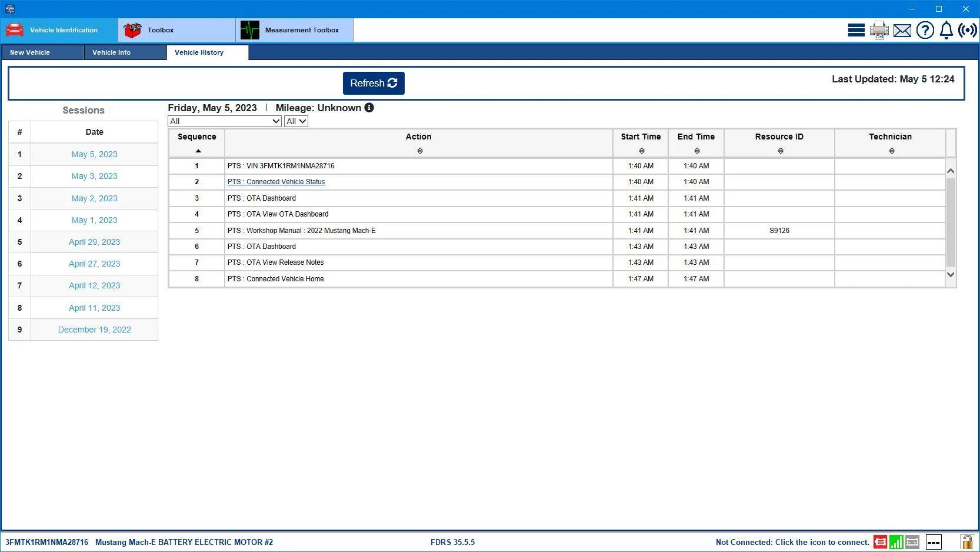
Task: Open the April 12, 2023 session
Action: (94, 285)
